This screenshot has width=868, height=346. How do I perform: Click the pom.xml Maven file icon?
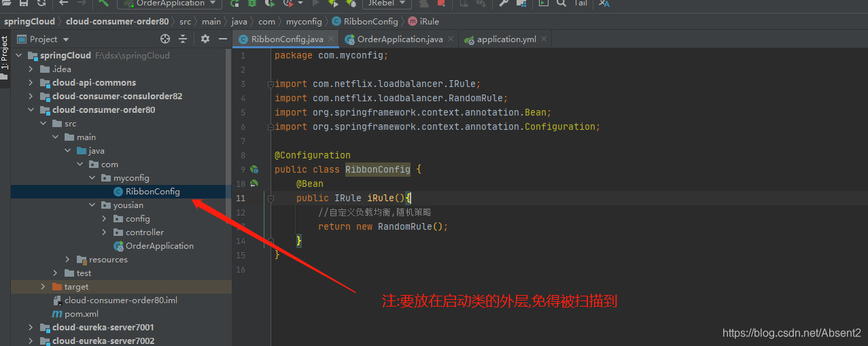coord(57,314)
